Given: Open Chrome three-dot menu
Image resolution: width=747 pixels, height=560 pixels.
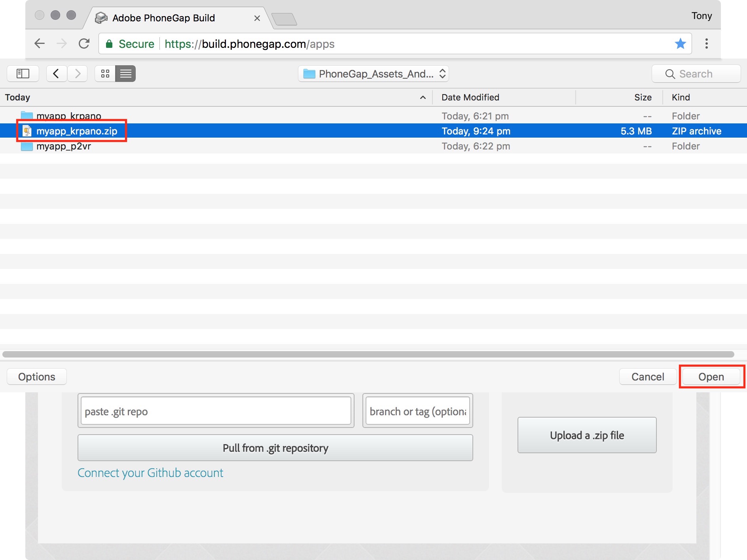Looking at the screenshot, I should (x=706, y=44).
